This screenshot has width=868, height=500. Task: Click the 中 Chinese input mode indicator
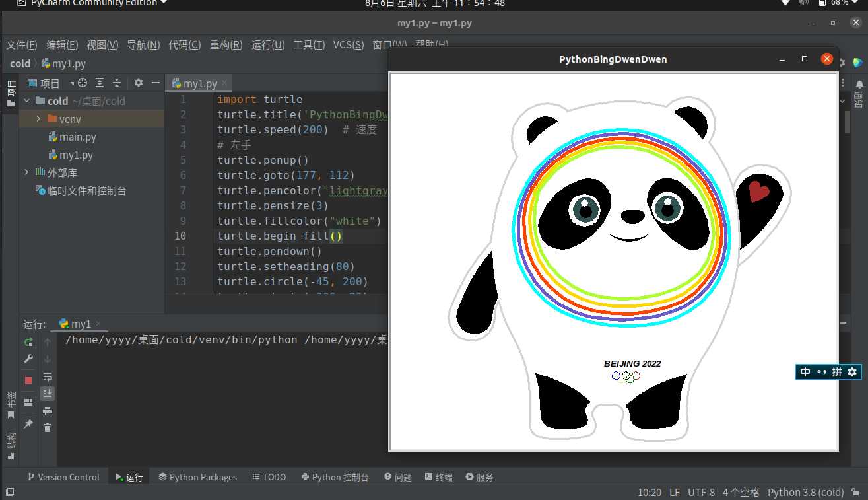point(805,372)
